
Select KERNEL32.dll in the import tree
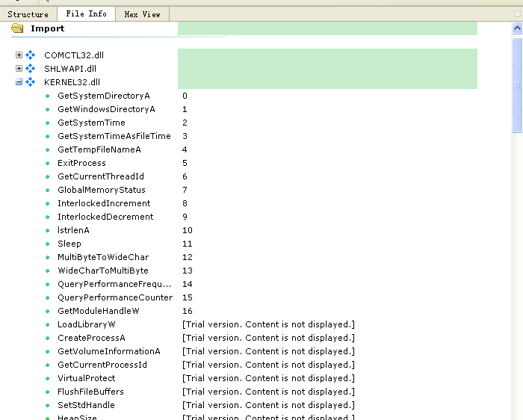click(72, 82)
